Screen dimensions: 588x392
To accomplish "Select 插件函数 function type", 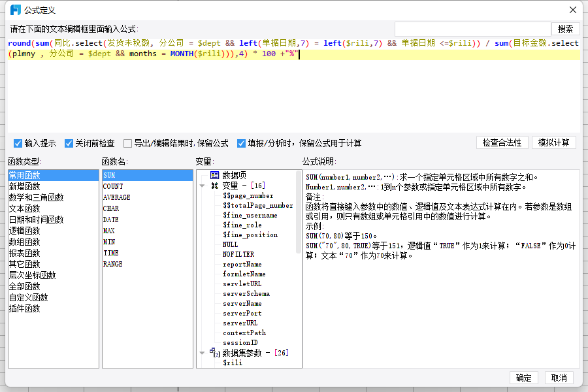I will pyautogui.click(x=54, y=308).
